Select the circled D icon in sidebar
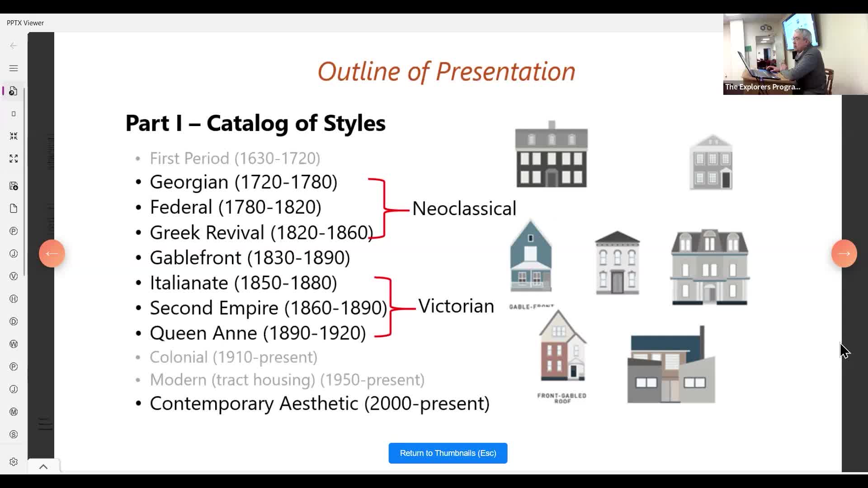The height and width of the screenshot is (488, 868). point(14,321)
